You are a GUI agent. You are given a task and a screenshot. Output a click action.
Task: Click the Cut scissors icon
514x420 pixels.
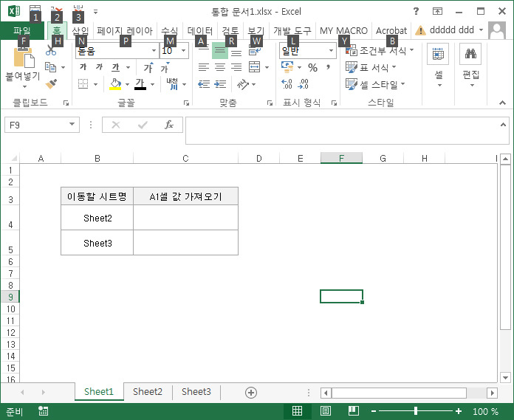51,50
